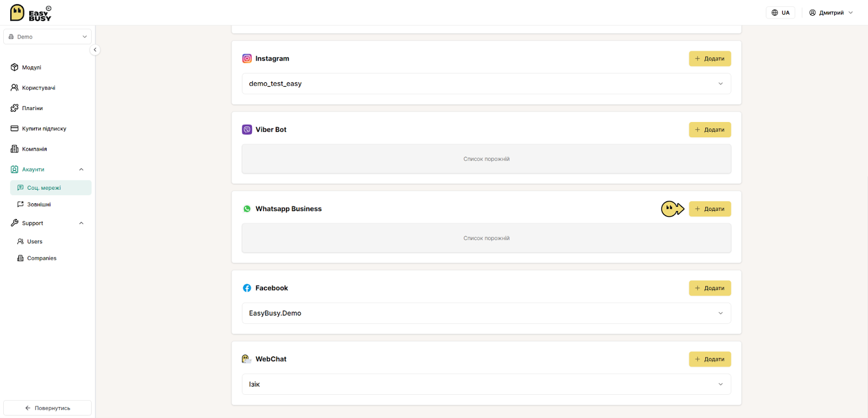Click the Користувачі people icon
868x418 pixels.
15,88
